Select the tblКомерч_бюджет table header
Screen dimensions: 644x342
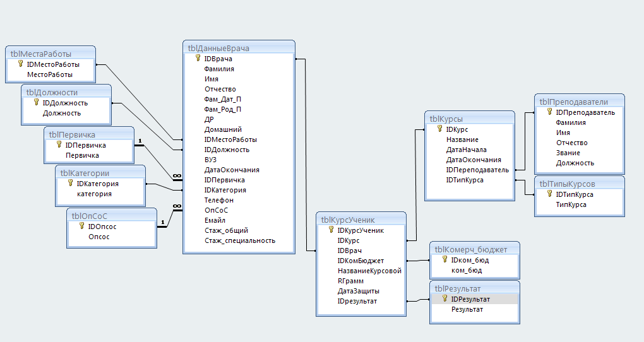tap(475, 250)
